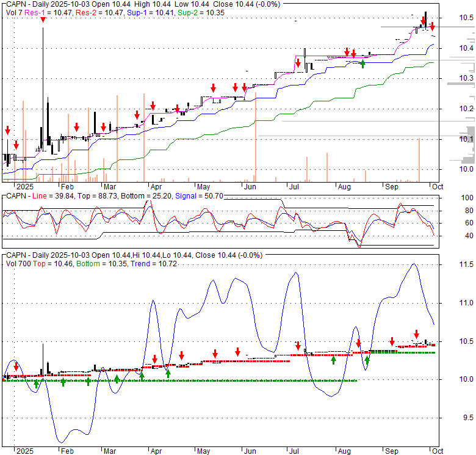Image resolution: width=476 pixels, height=455 pixels.
Task: Click the Signal = 50.70 legend in oscillator panel
Action: click(196, 195)
